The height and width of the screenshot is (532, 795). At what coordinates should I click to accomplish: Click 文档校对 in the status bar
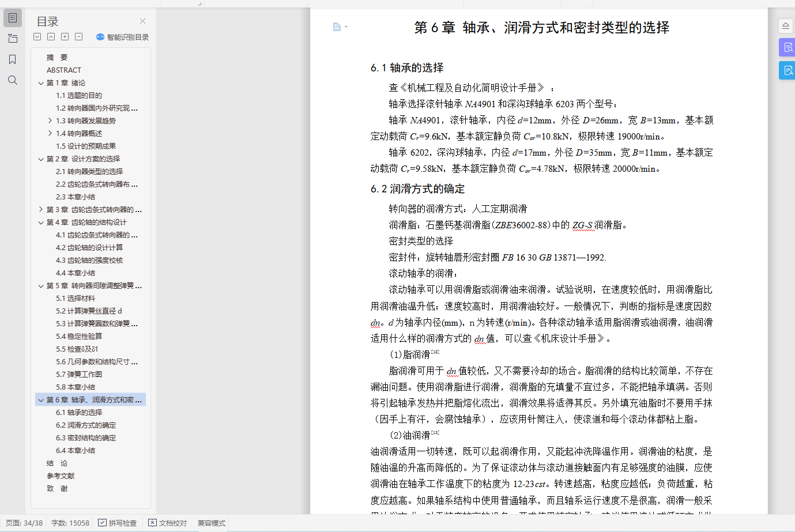click(x=168, y=523)
